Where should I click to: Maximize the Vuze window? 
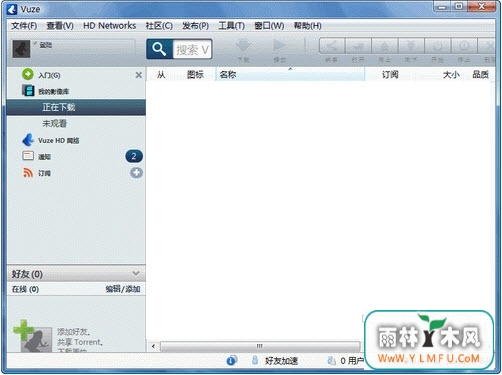(x=459, y=7)
